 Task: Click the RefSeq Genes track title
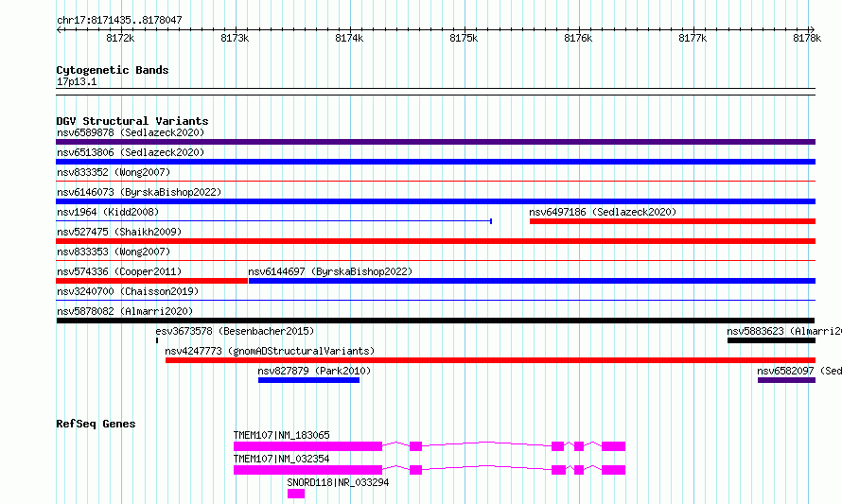tap(96, 424)
